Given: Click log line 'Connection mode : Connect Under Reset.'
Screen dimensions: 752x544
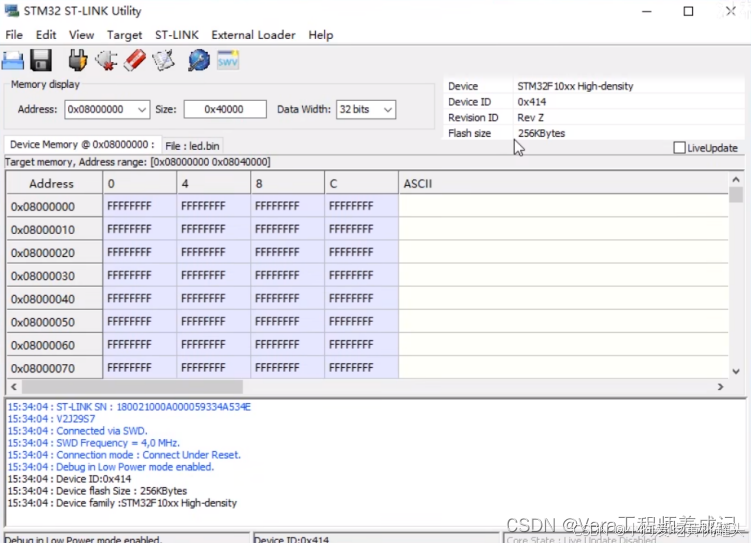Looking at the screenshot, I should coord(124,455).
